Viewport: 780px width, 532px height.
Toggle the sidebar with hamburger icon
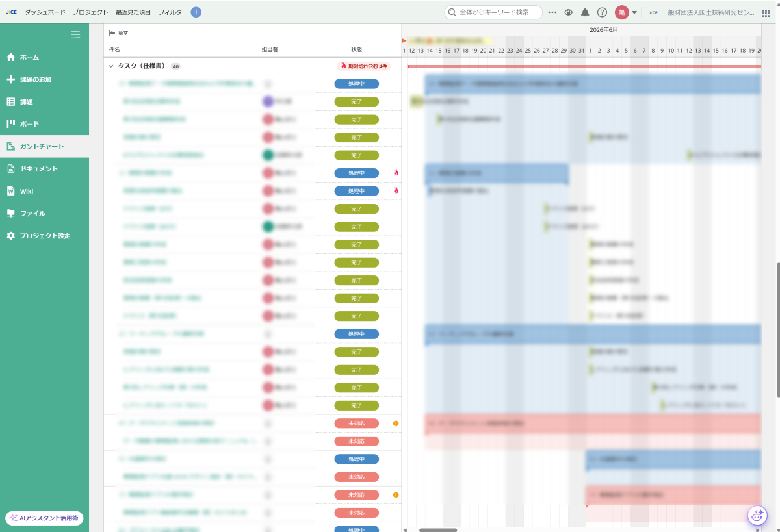pos(75,35)
